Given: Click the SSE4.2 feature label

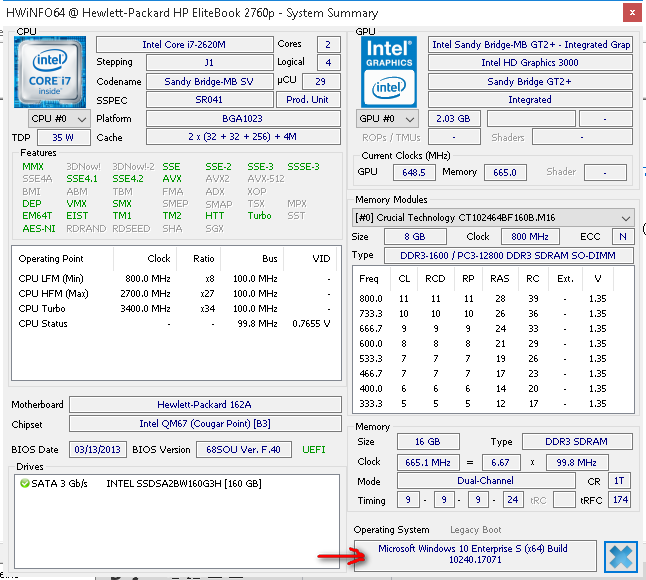Looking at the screenshot, I should [128, 179].
